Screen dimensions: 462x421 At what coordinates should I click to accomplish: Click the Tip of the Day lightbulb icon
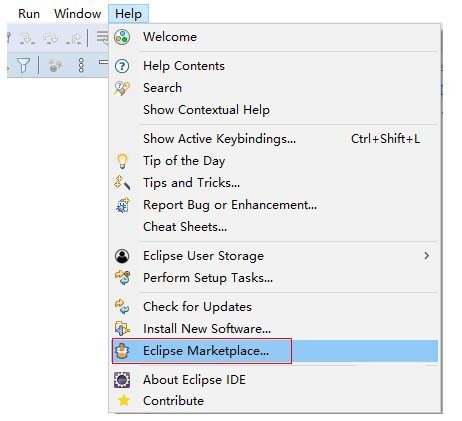pos(122,161)
